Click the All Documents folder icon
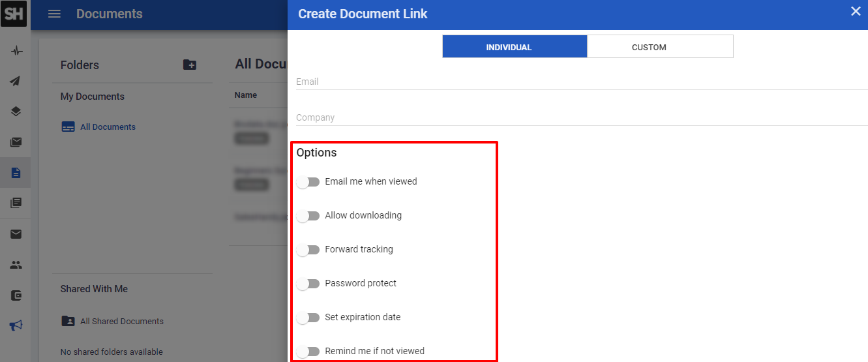This screenshot has width=868, height=362. 68,127
